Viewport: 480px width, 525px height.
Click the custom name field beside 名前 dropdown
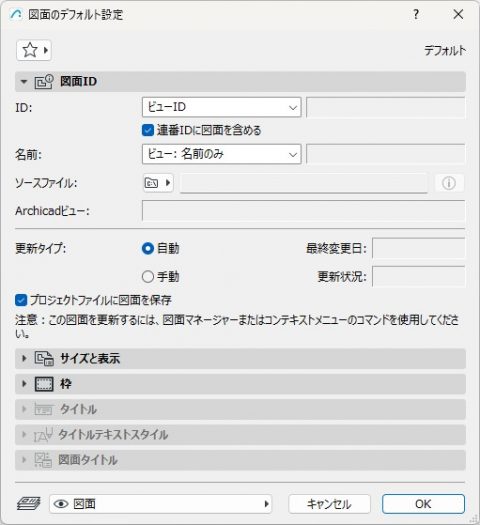(x=385, y=154)
